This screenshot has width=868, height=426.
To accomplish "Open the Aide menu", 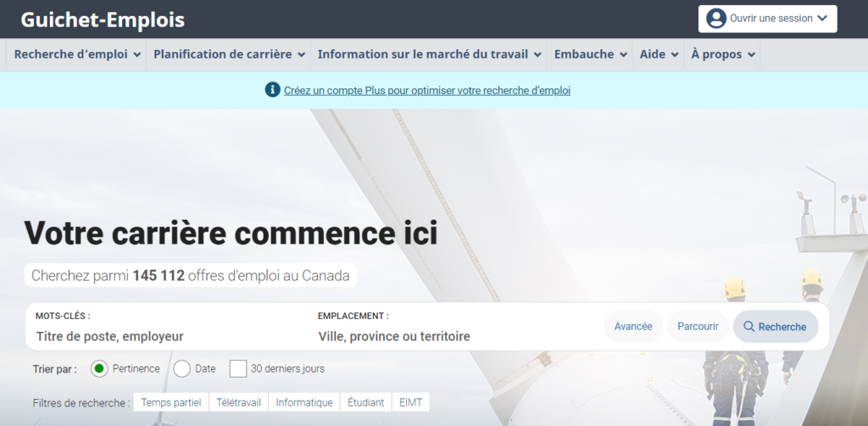I will click(659, 54).
